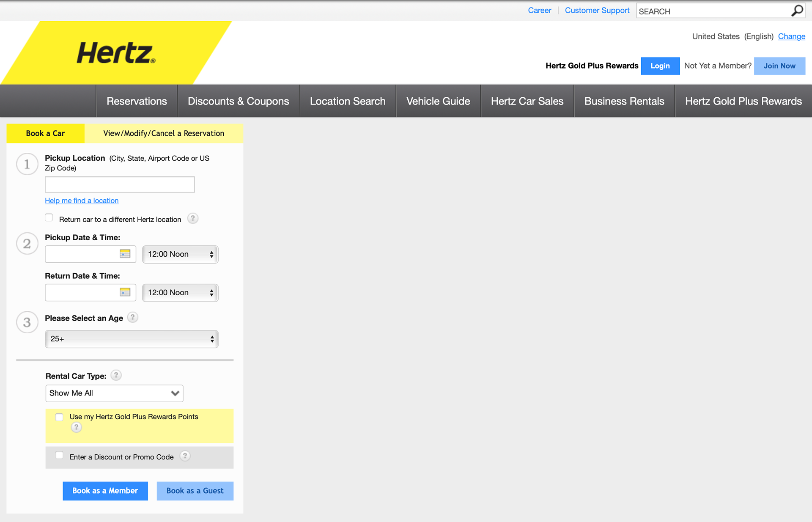
Task: Open the Customer Support link
Action: pyautogui.click(x=597, y=11)
